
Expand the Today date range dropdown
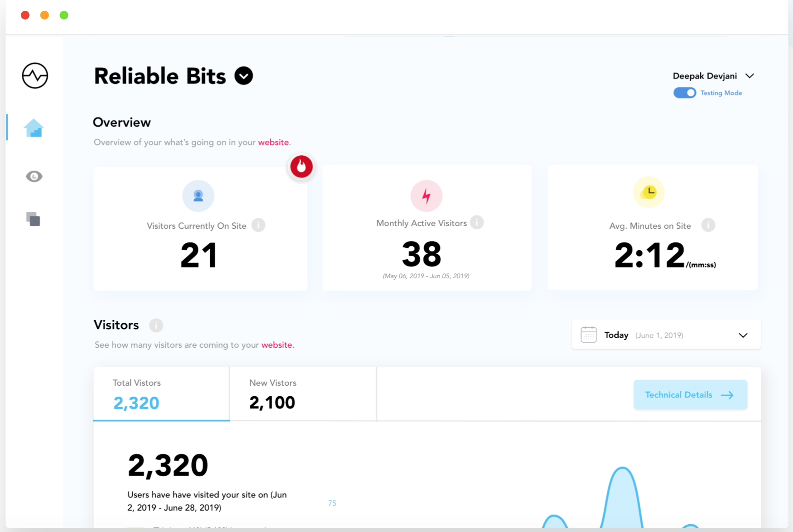[x=743, y=335]
